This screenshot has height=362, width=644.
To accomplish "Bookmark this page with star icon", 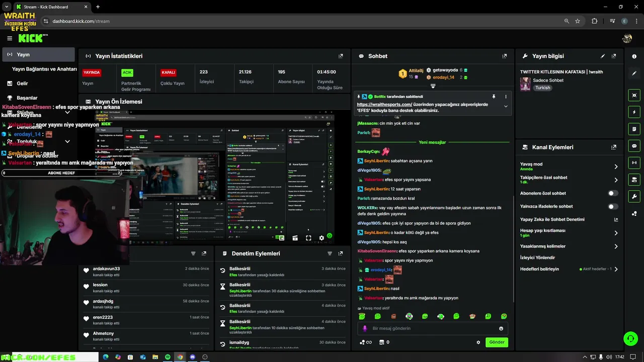I will 578,21.
